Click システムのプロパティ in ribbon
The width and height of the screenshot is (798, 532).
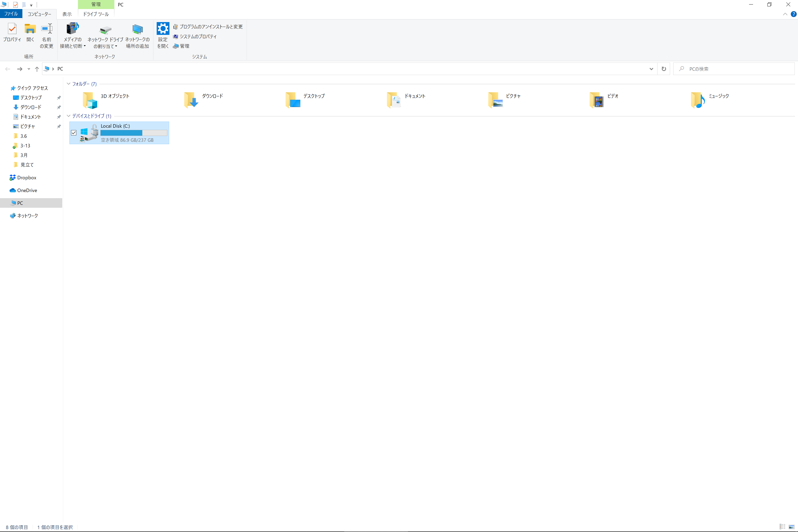pos(198,36)
